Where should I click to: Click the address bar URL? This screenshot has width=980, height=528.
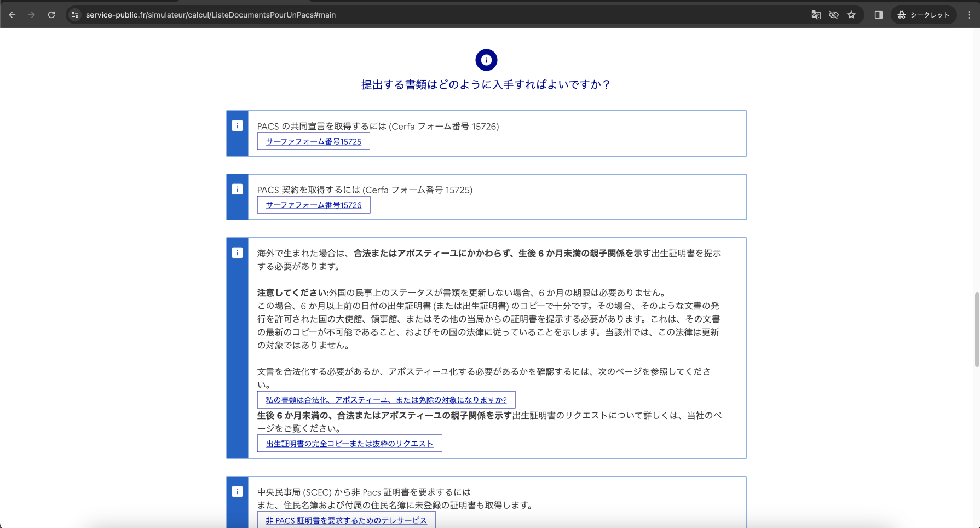pos(211,15)
